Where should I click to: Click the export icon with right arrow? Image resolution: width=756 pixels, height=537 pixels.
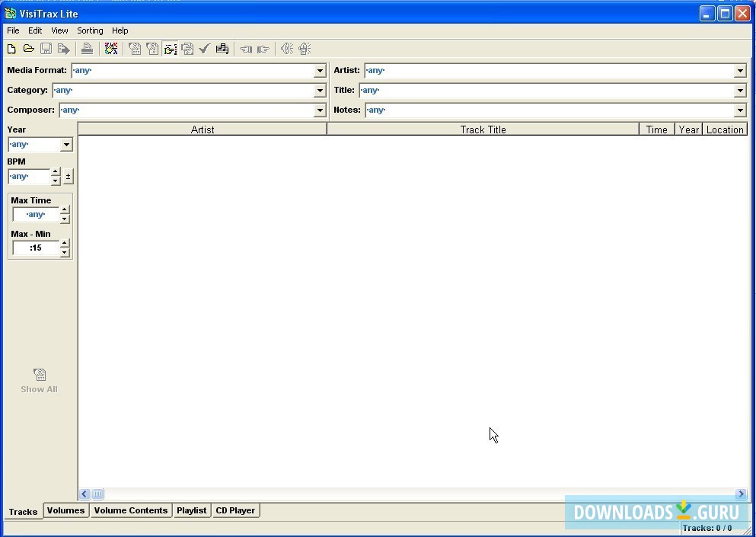click(64, 49)
